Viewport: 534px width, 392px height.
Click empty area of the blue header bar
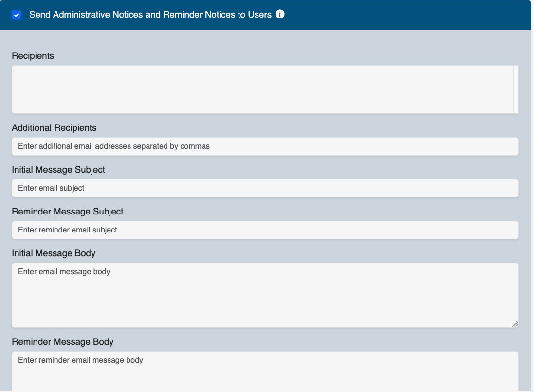pyautogui.click(x=404, y=15)
